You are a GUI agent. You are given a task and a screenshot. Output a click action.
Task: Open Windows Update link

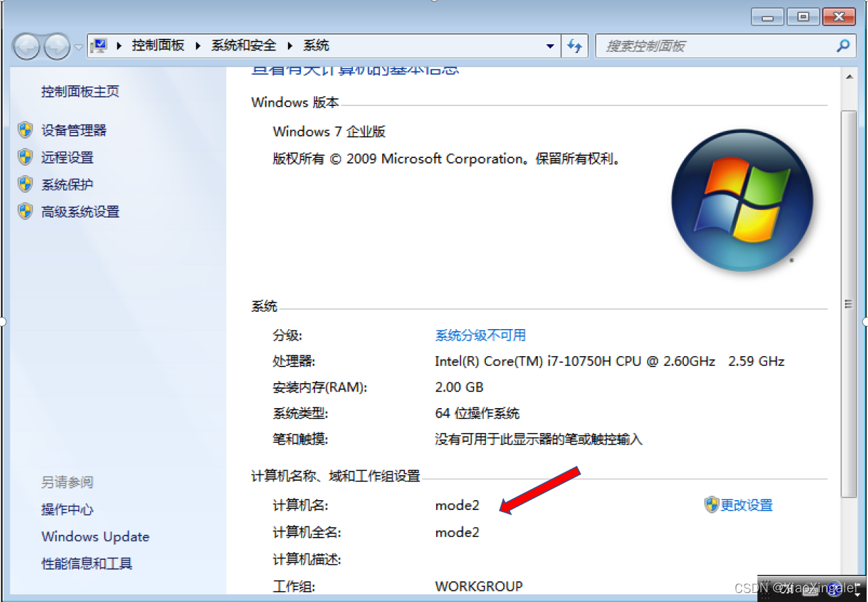tap(96, 537)
